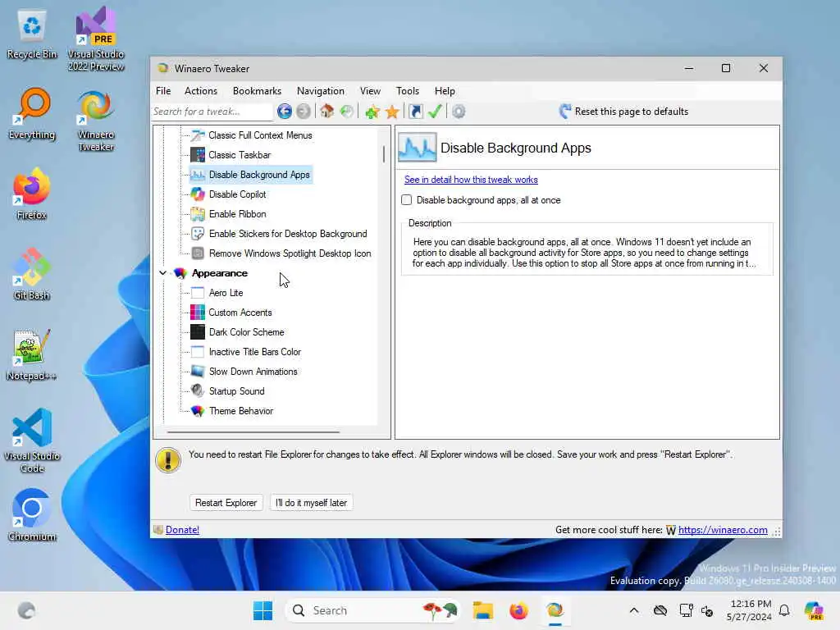Click the Restart Explorer button
This screenshot has width=840, height=630.
(x=226, y=503)
